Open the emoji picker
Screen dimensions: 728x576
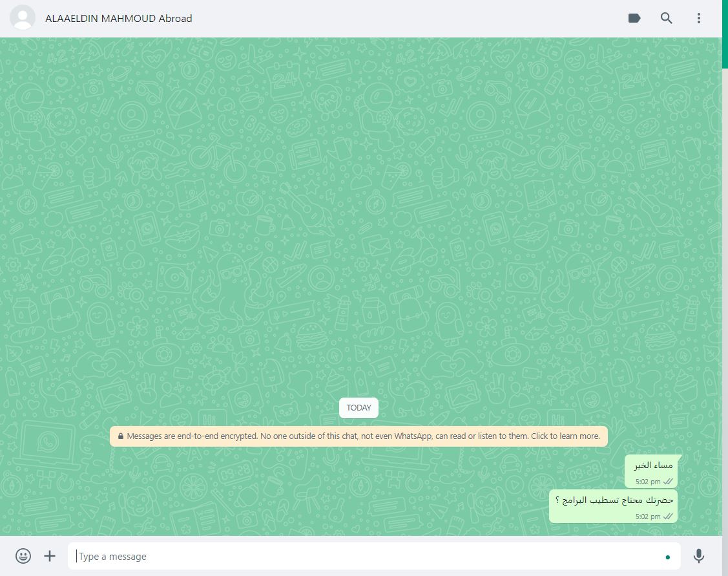click(23, 555)
